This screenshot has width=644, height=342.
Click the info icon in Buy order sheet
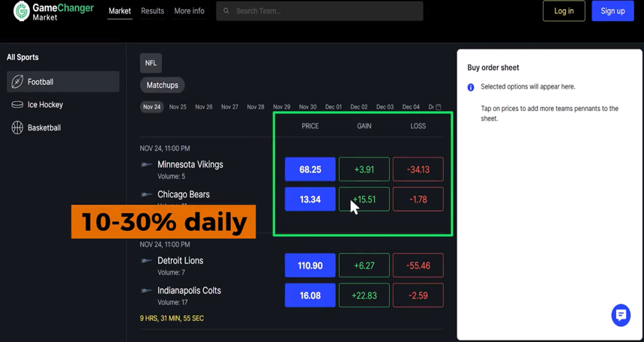point(471,87)
